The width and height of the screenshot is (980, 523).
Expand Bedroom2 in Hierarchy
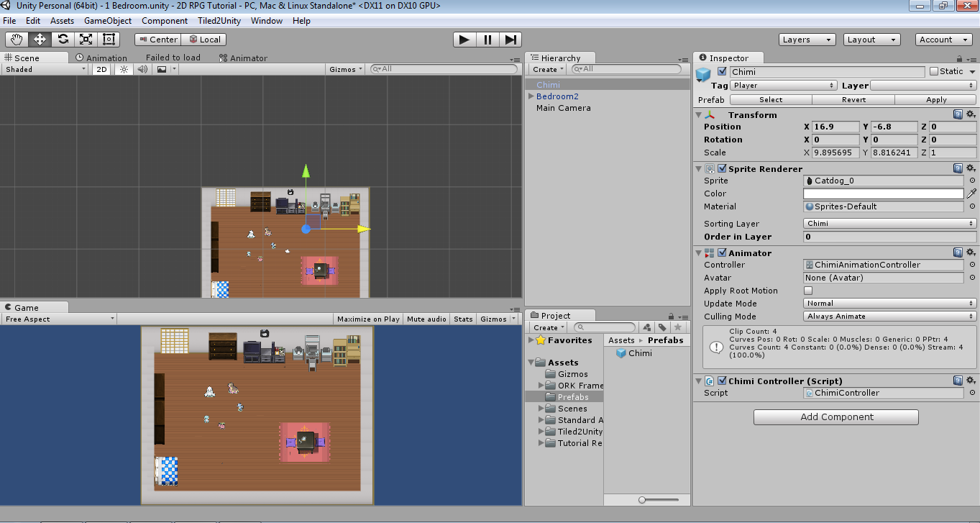(x=531, y=96)
